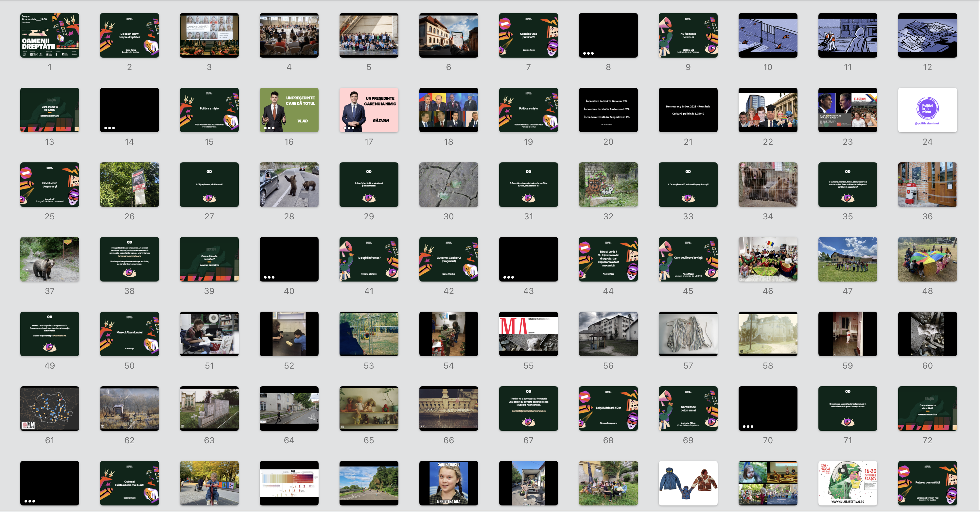This screenshot has height=512, width=980.
Task: Select the pink Răzvan president slide
Action: tap(369, 110)
